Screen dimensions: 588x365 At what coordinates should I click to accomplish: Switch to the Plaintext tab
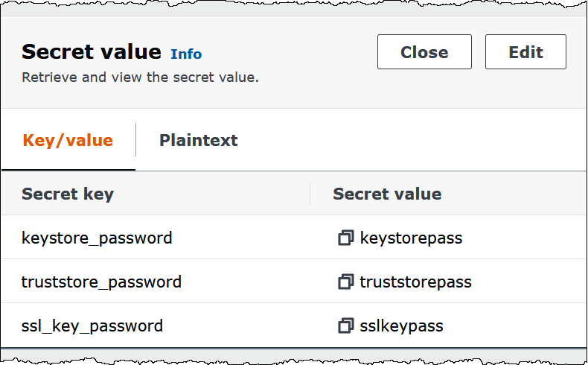click(x=198, y=140)
